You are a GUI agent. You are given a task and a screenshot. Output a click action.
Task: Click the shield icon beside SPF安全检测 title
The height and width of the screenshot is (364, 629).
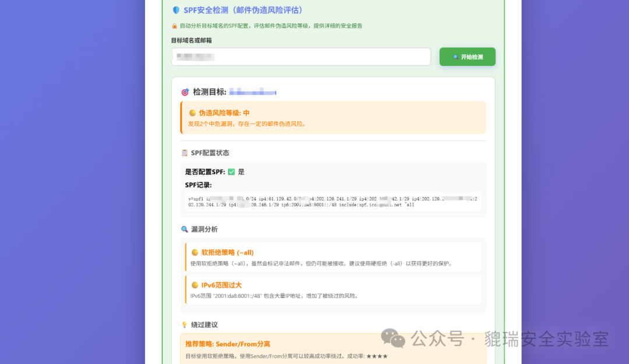click(x=176, y=10)
